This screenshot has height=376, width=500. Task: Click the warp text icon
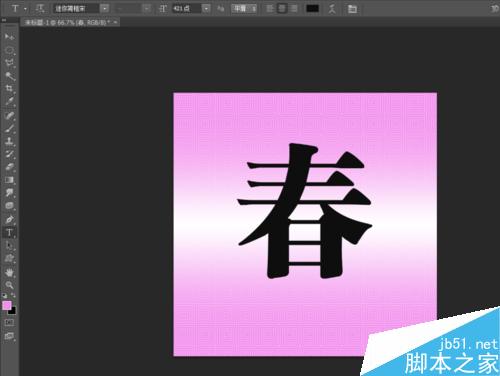coord(332,9)
